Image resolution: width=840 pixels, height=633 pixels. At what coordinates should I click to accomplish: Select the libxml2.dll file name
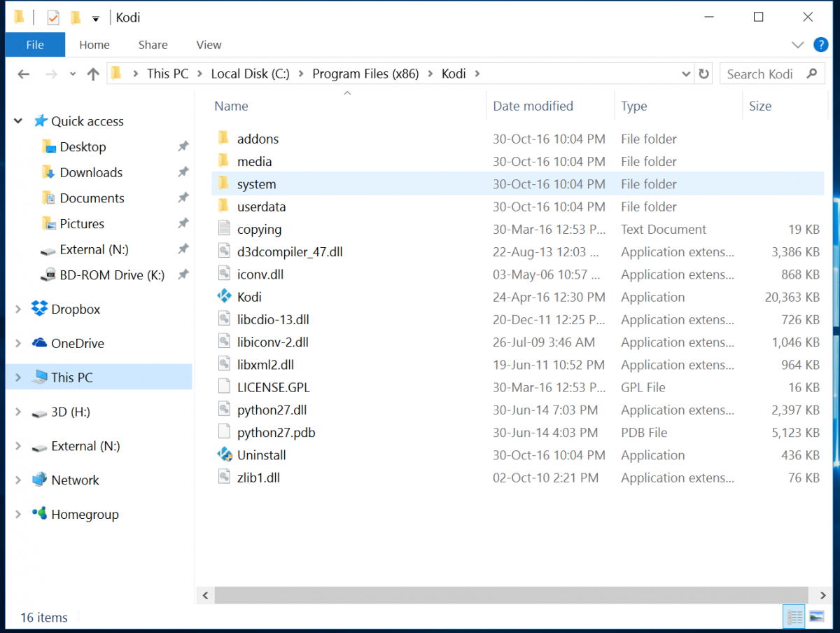265,365
